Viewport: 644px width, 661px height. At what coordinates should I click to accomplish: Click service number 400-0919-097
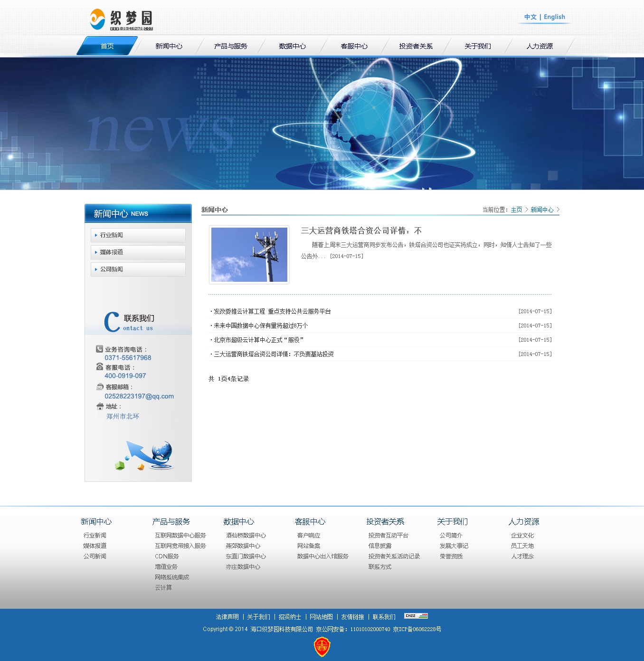point(125,376)
